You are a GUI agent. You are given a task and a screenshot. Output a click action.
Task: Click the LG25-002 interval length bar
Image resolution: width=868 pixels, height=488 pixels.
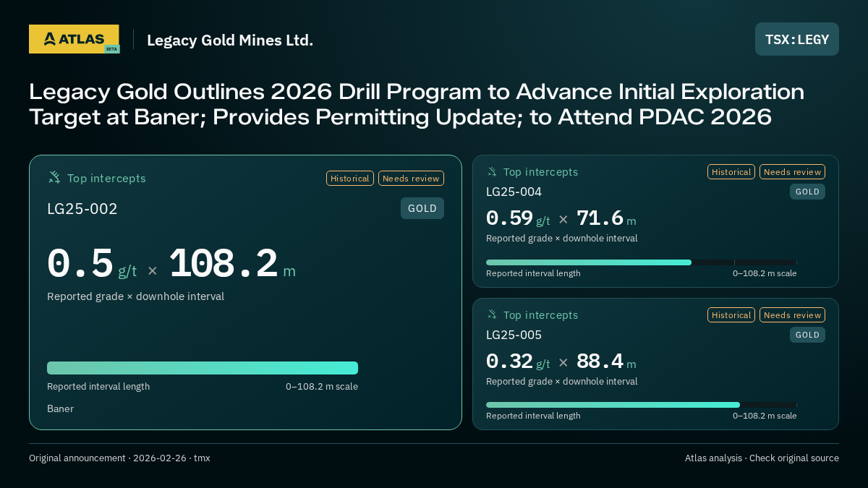coord(203,368)
